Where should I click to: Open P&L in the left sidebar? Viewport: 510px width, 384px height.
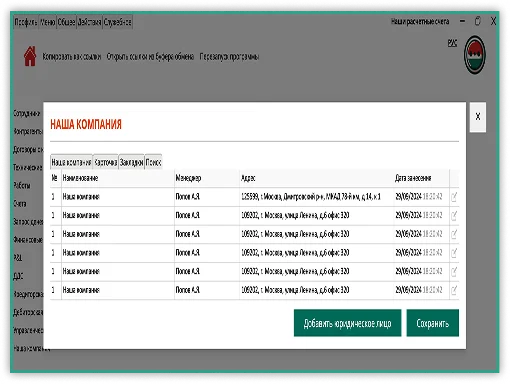(18, 257)
